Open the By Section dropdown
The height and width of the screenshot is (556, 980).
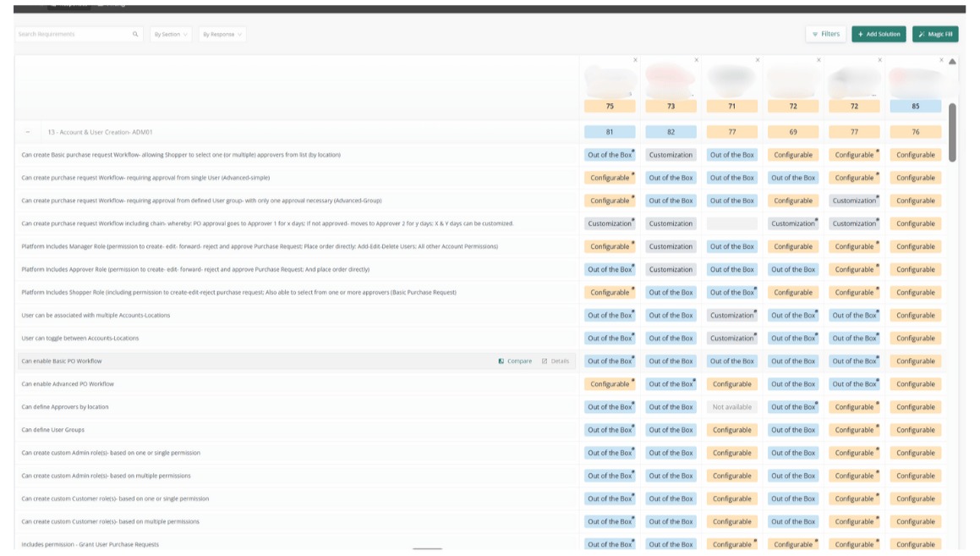point(171,35)
